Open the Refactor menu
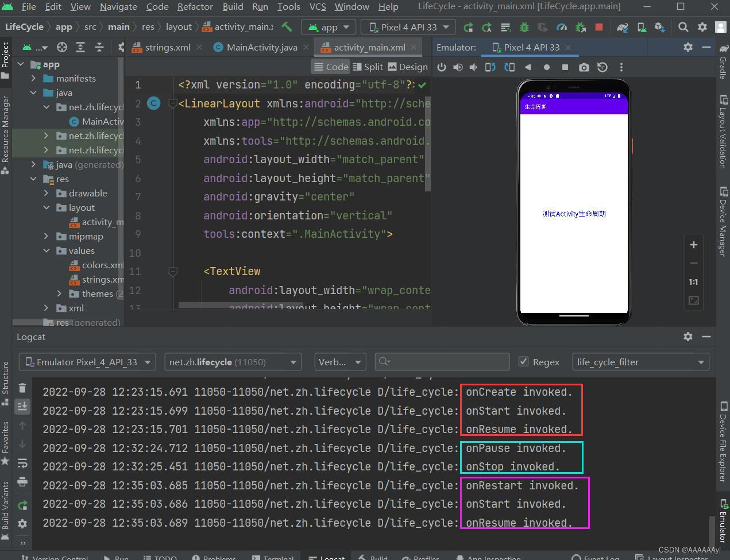730x560 pixels. click(x=195, y=6)
